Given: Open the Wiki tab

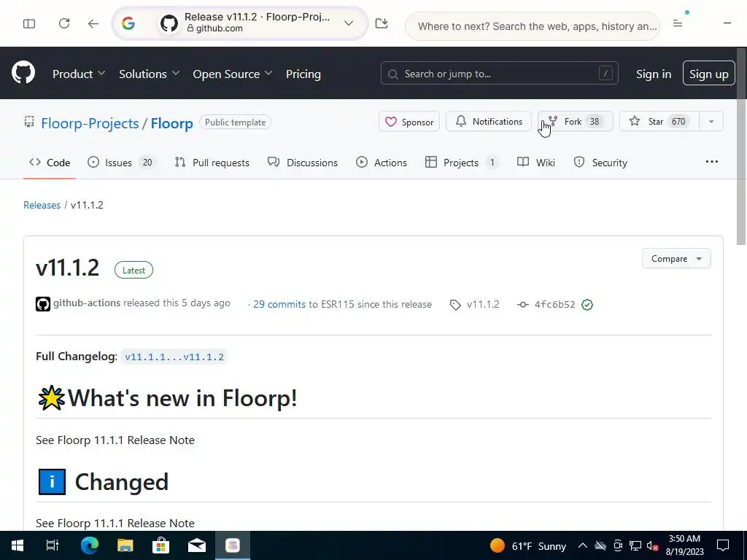Looking at the screenshot, I should 536,163.
